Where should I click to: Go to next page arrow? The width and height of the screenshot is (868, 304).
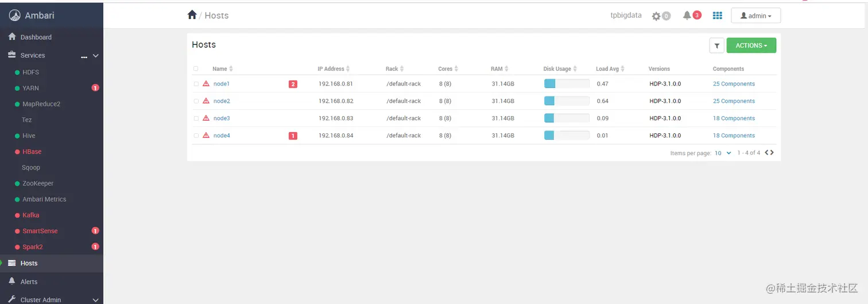coord(772,152)
